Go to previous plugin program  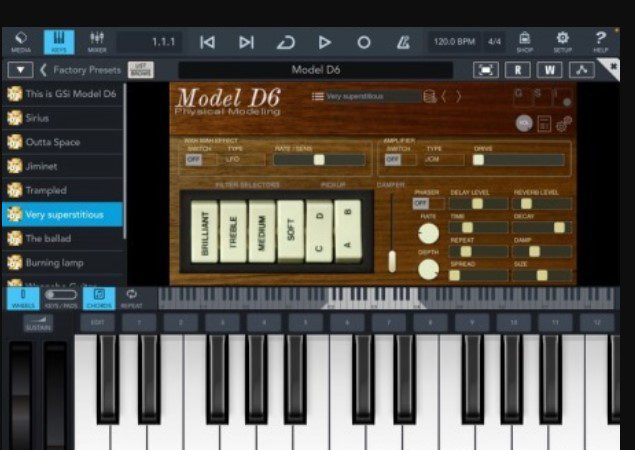pos(444,96)
